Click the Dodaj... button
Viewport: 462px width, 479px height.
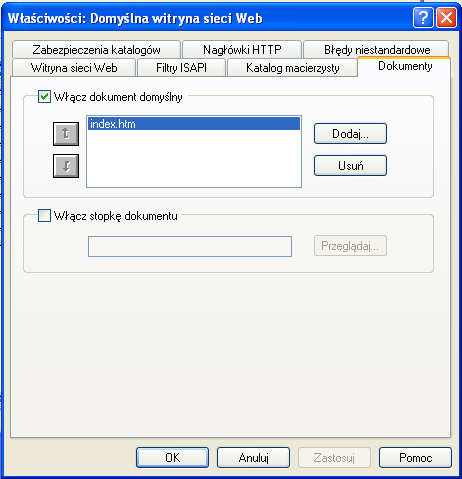pyautogui.click(x=350, y=134)
